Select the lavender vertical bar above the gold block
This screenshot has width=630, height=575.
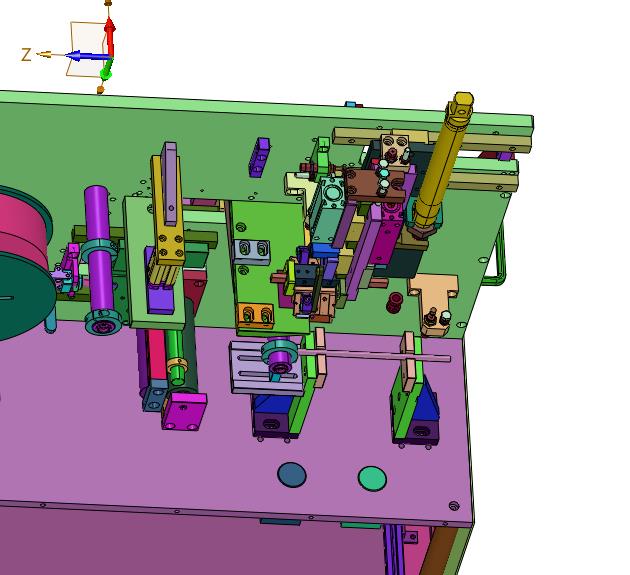click(x=170, y=183)
